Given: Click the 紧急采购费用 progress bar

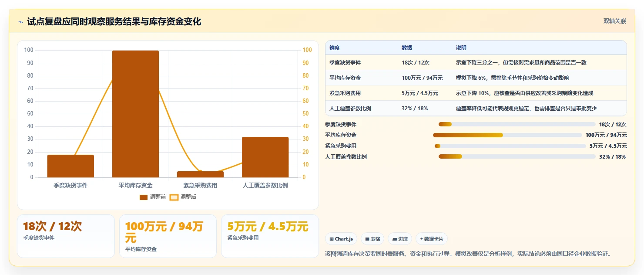Looking at the screenshot, I should tap(510, 146).
